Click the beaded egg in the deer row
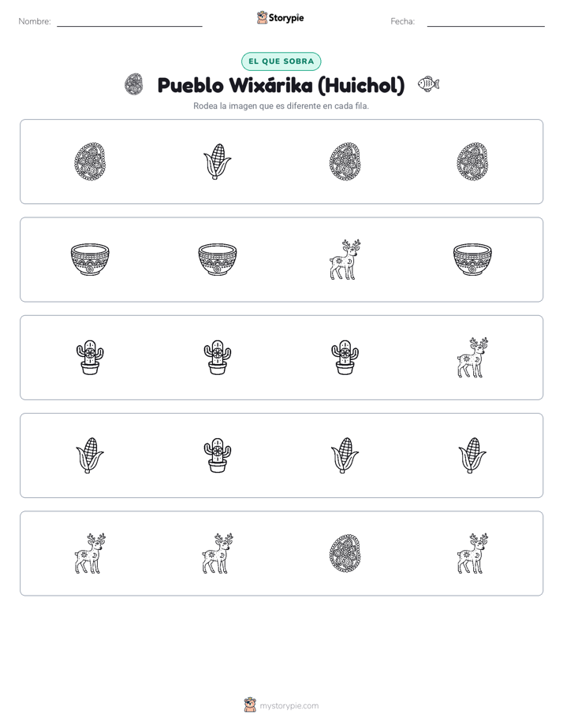The height and width of the screenshot is (728, 563). click(x=345, y=553)
